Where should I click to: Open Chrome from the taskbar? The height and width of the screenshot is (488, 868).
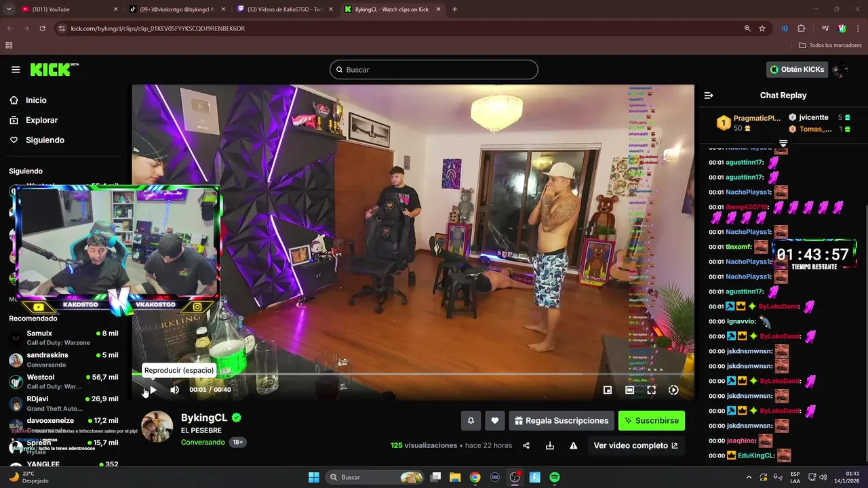(475, 477)
